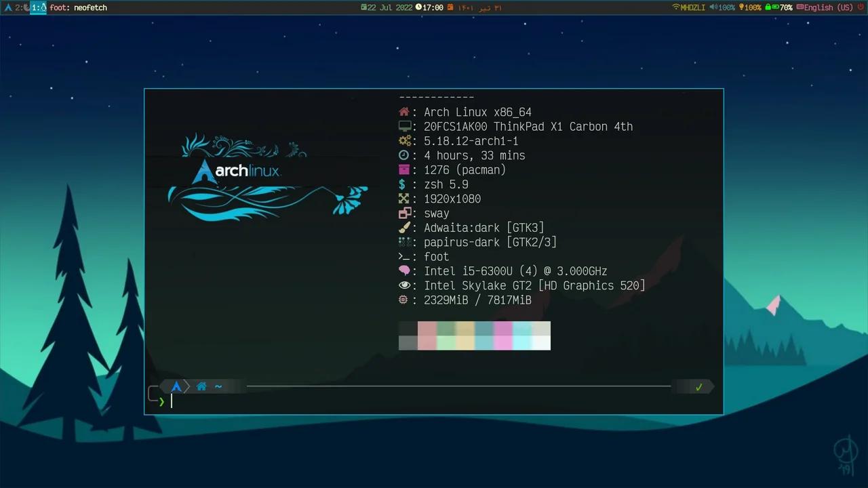Viewport: 868px width, 488px height.
Task: Click the power icon at the far top right
Action: coord(860,7)
